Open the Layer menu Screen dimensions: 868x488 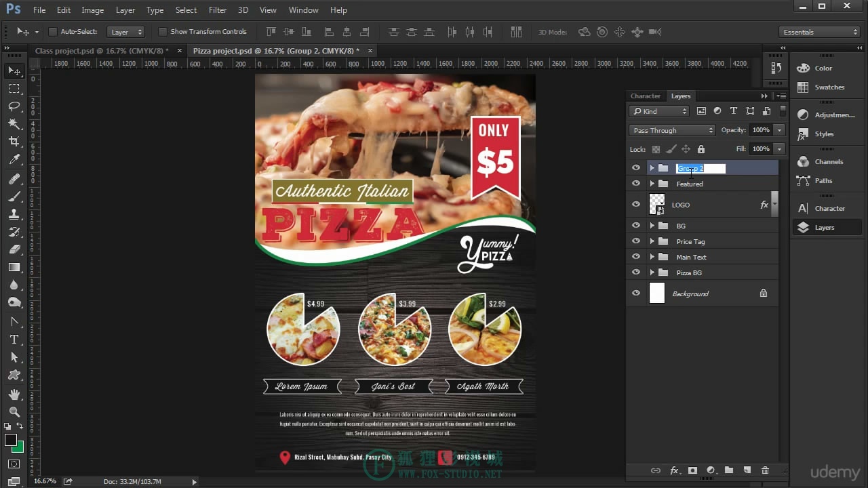[x=125, y=10]
